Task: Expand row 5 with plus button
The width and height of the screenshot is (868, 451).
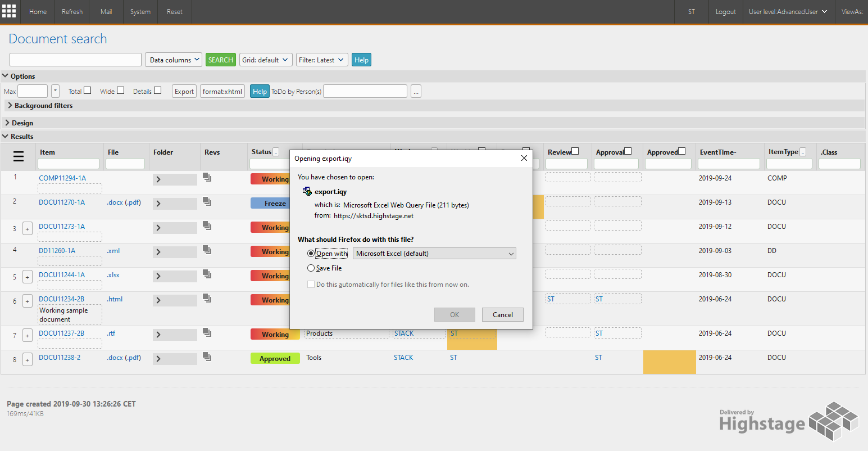Action: (x=27, y=277)
